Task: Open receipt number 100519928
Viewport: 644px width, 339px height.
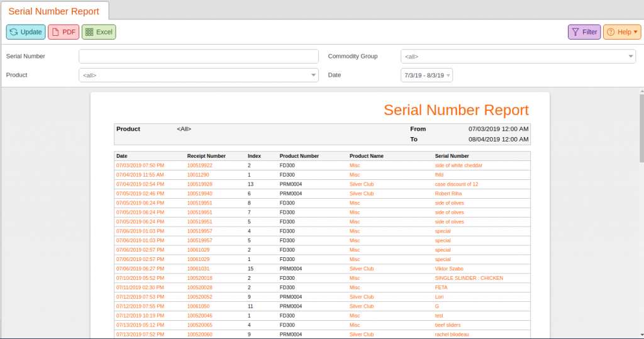Action: click(199, 184)
